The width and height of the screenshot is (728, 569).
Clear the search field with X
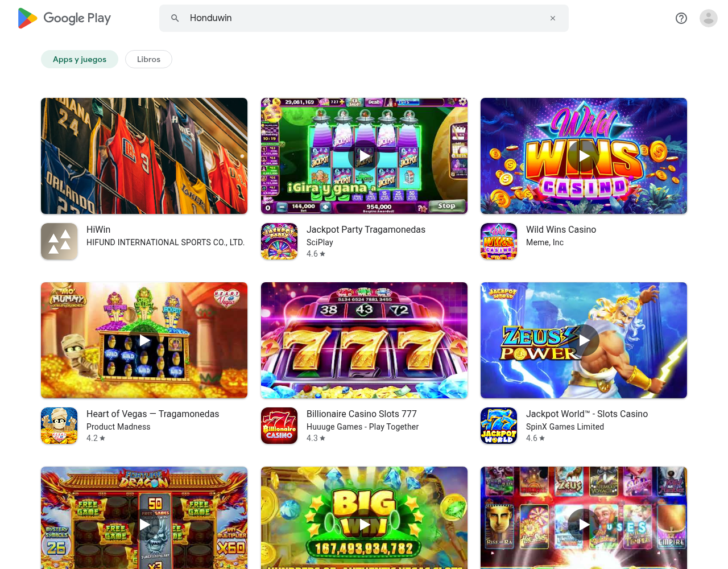(553, 18)
